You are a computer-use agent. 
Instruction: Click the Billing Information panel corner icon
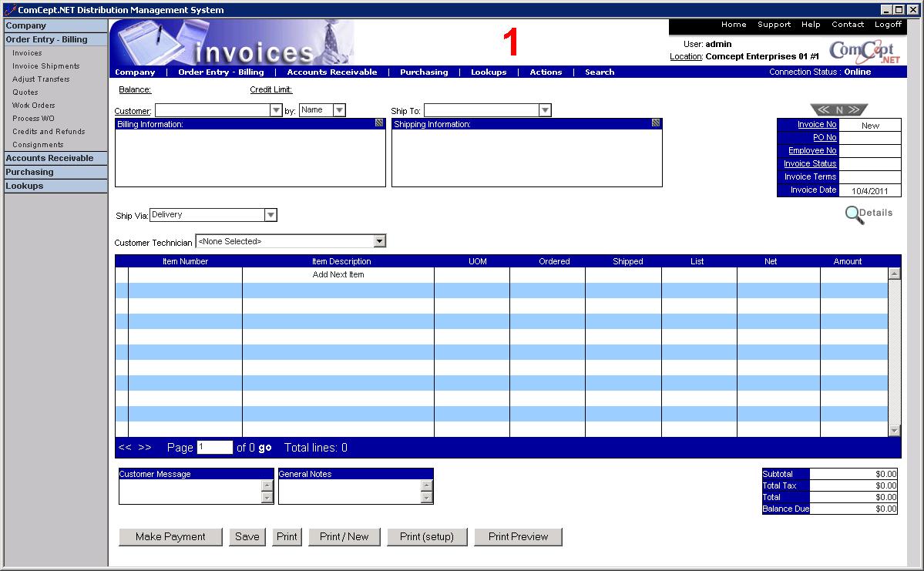point(379,123)
